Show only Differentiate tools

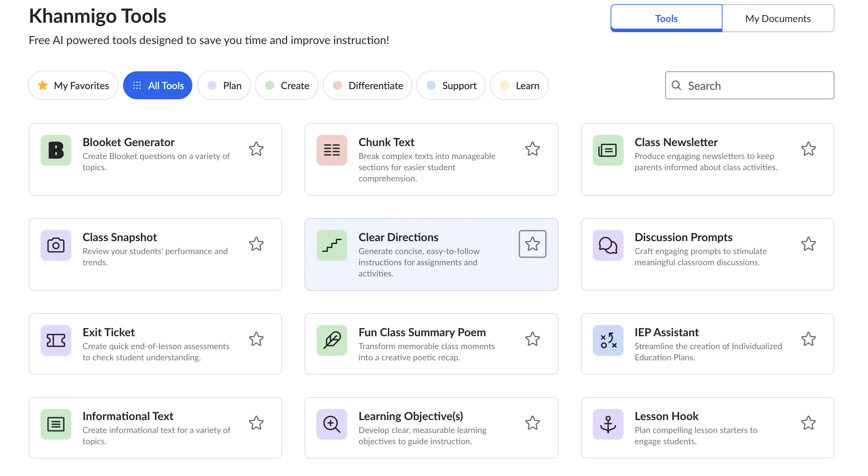(x=368, y=85)
